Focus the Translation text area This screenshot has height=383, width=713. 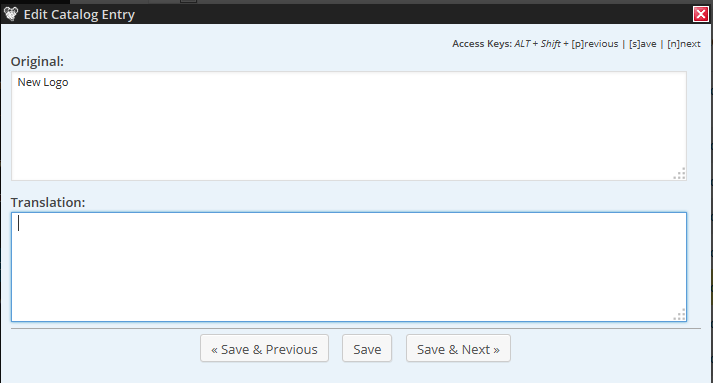click(349, 267)
